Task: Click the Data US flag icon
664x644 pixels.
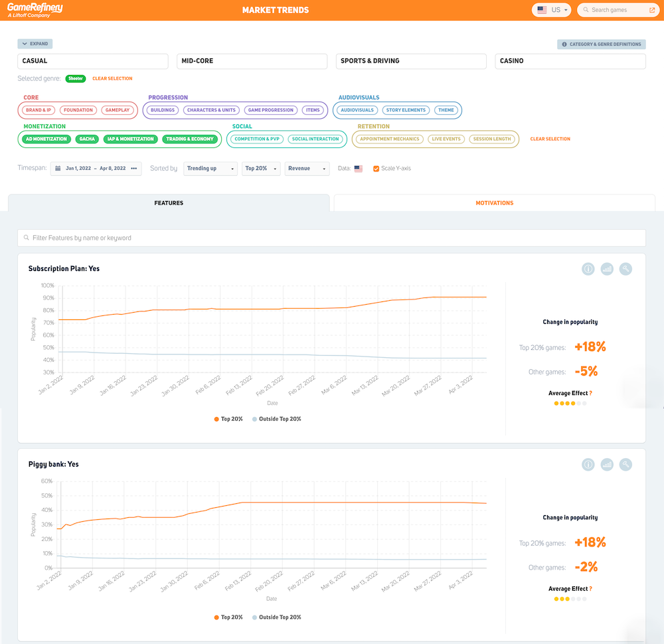Action: [359, 169]
